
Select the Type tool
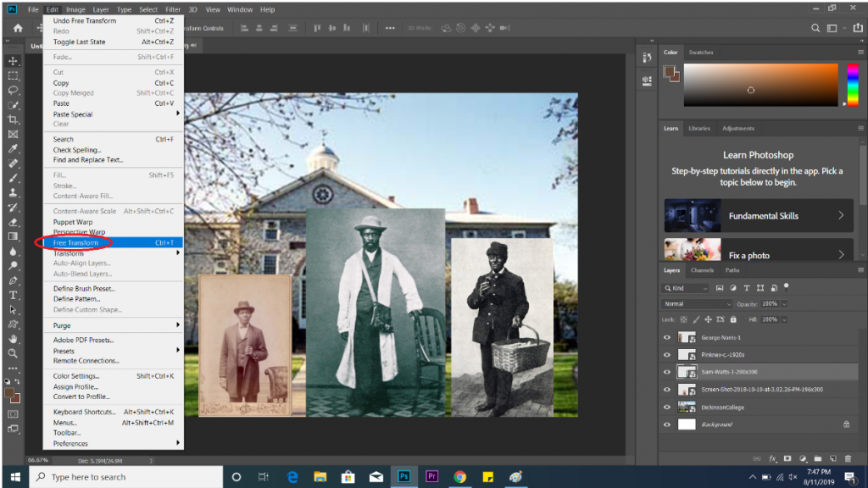(13, 296)
